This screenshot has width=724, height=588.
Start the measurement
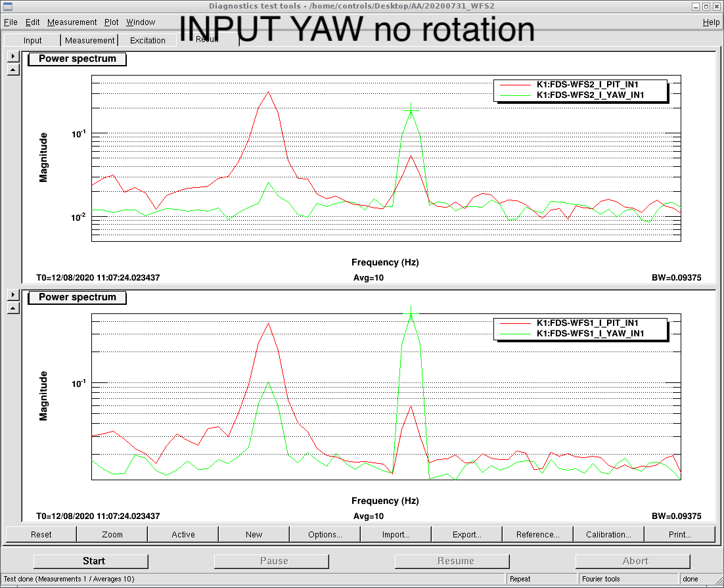[91, 561]
